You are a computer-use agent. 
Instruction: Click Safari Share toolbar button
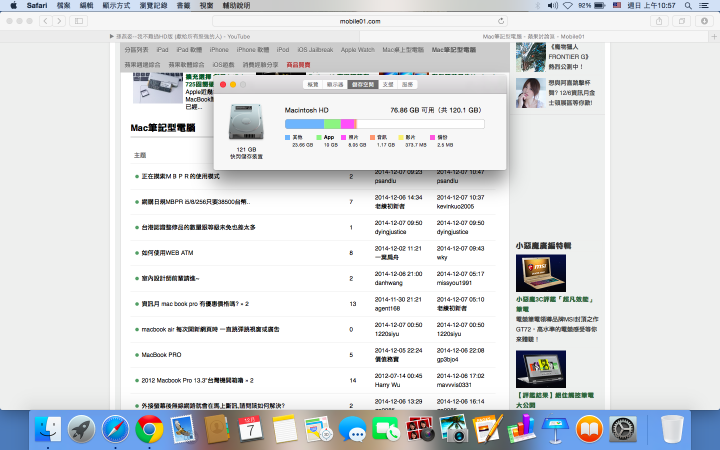click(x=659, y=21)
